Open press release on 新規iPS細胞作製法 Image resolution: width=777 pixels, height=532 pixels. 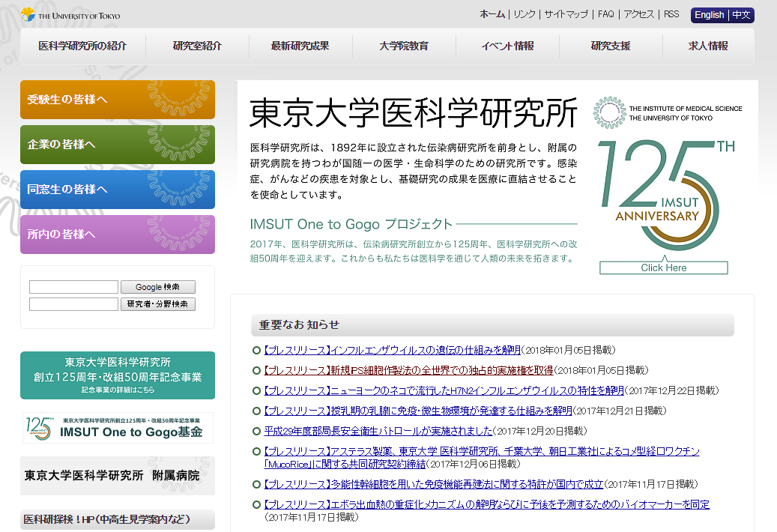point(408,370)
